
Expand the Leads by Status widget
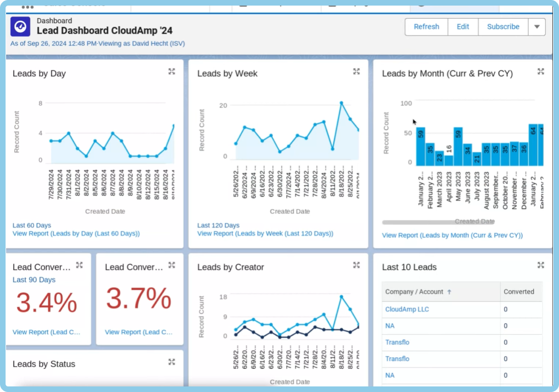click(172, 362)
